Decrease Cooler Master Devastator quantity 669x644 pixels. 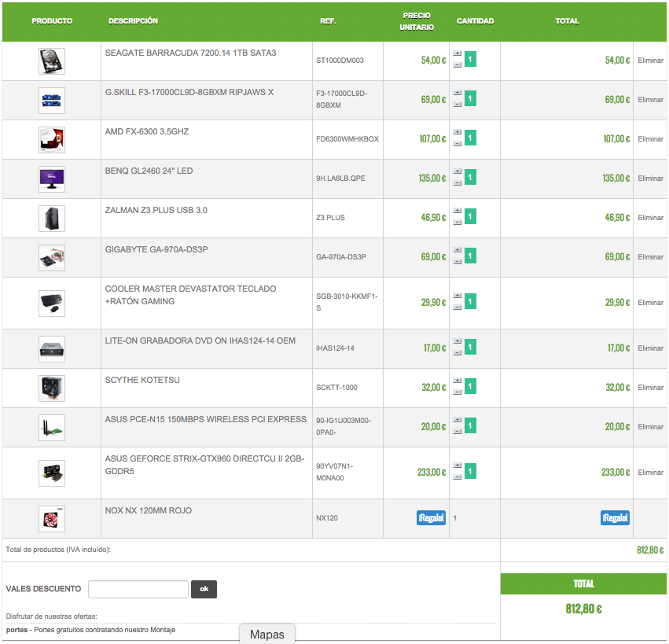457,307
